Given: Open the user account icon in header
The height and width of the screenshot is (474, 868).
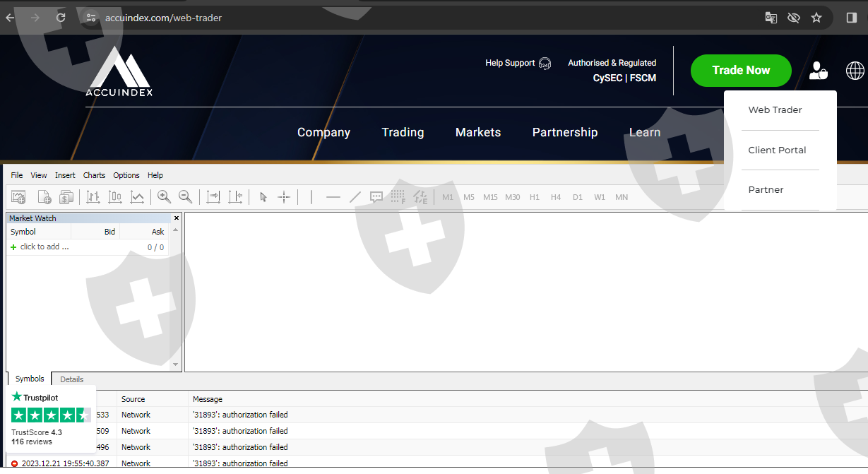Looking at the screenshot, I should click(819, 70).
